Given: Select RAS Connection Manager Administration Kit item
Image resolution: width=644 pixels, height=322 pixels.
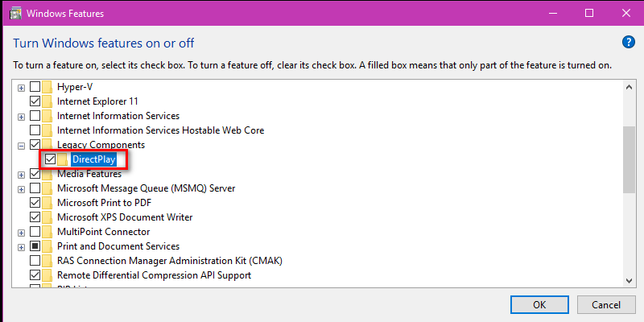Looking at the screenshot, I should tap(170, 260).
